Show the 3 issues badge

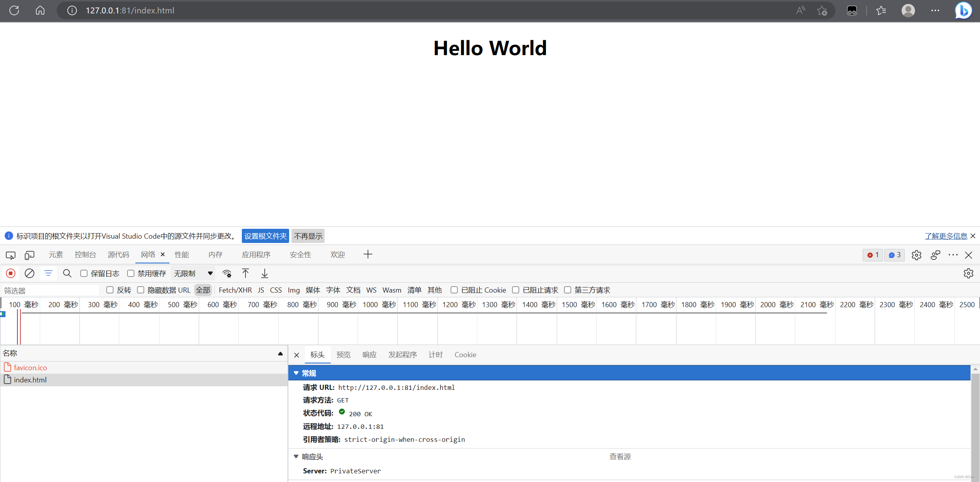pyautogui.click(x=895, y=255)
